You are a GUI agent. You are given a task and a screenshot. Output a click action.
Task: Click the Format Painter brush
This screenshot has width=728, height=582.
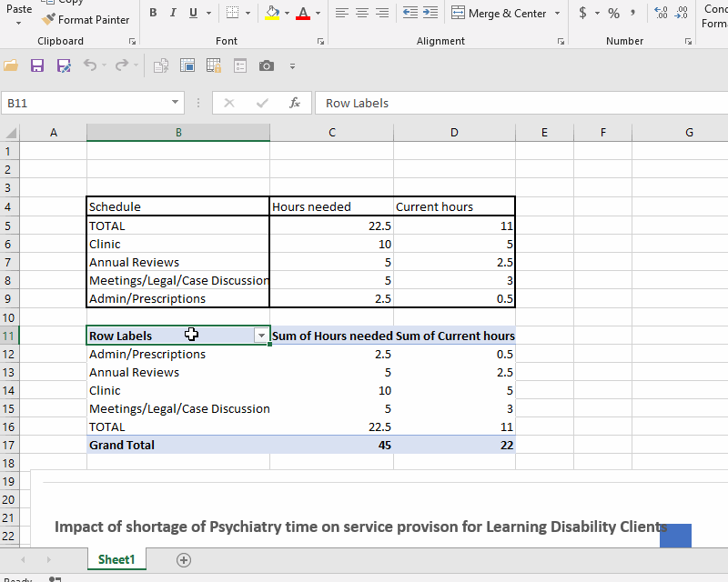pos(85,19)
